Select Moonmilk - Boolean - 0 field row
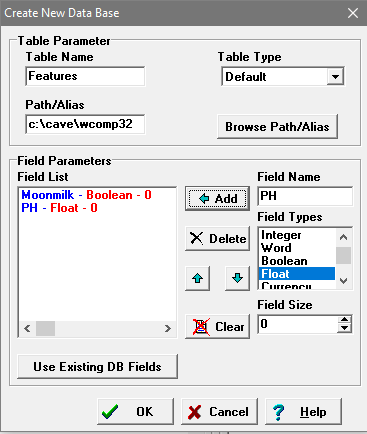The height and width of the screenshot is (434, 367). [86, 195]
